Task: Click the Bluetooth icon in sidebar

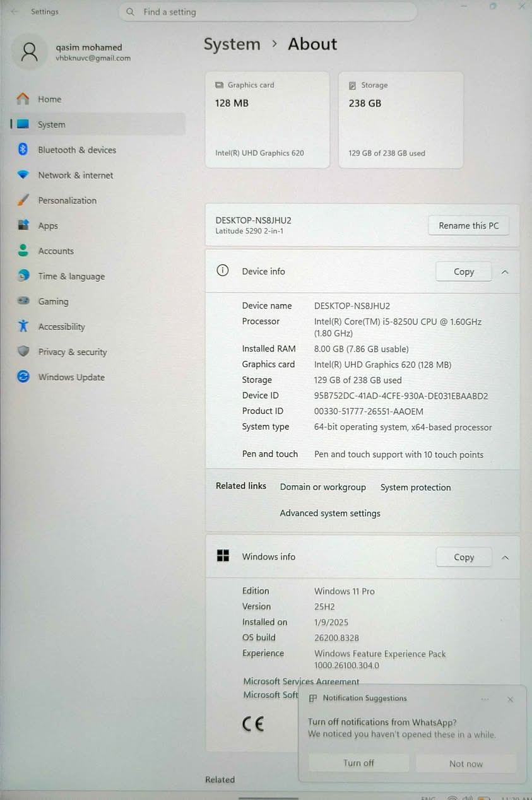Action: [x=23, y=150]
